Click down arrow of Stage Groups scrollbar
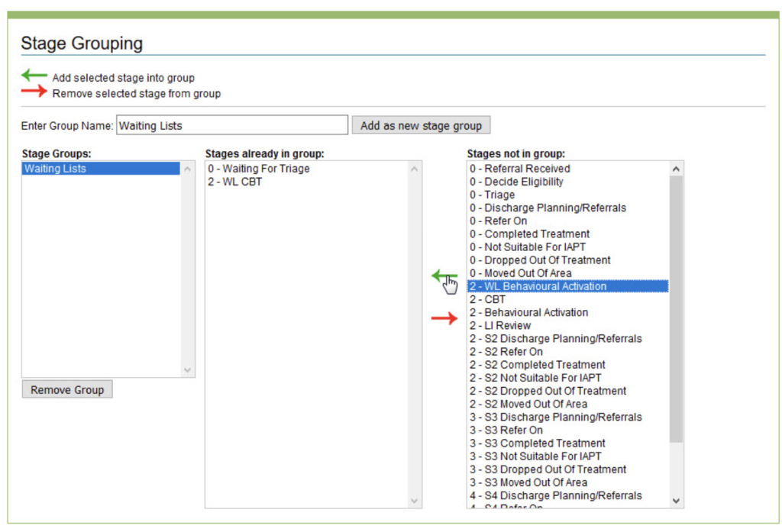Image resolution: width=782 pixels, height=532 pixels. click(x=188, y=370)
